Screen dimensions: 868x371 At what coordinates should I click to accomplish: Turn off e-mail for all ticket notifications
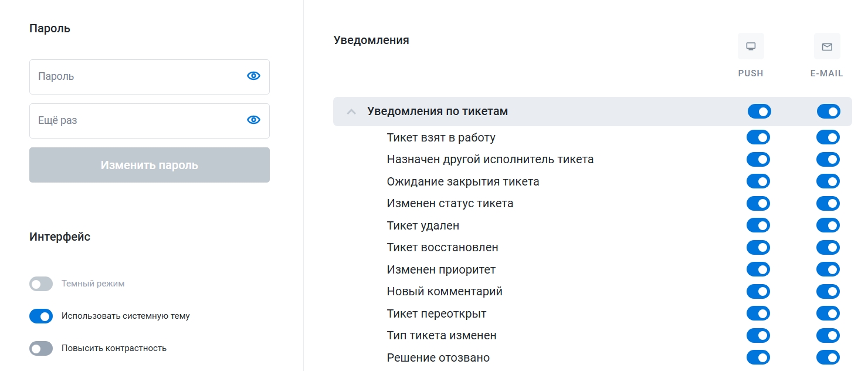[828, 112]
